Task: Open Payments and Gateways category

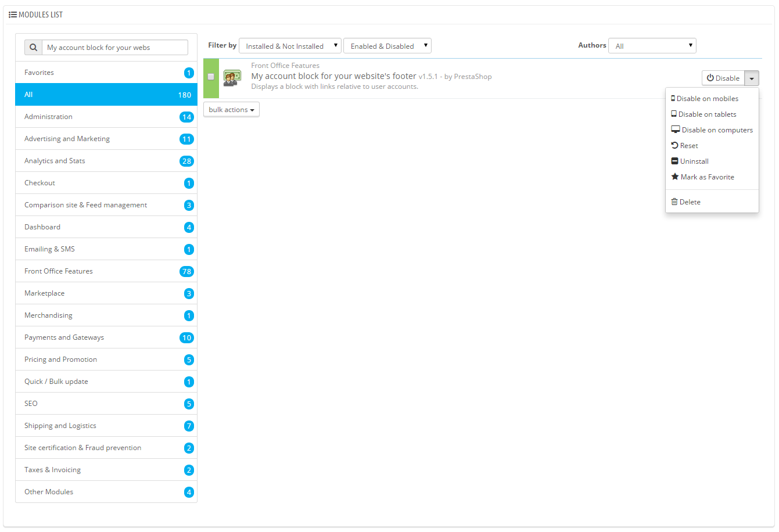Action: (x=106, y=337)
